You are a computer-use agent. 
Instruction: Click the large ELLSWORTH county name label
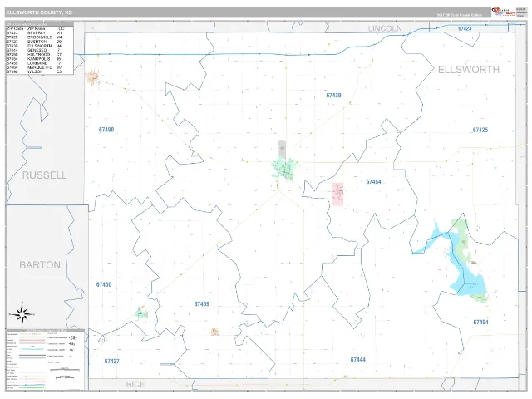pyautogui.click(x=469, y=70)
